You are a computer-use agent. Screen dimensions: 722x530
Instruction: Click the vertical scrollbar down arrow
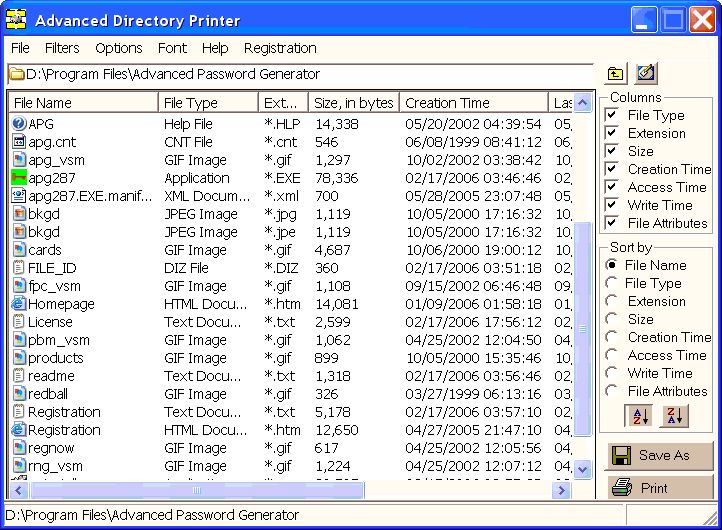coord(583,468)
